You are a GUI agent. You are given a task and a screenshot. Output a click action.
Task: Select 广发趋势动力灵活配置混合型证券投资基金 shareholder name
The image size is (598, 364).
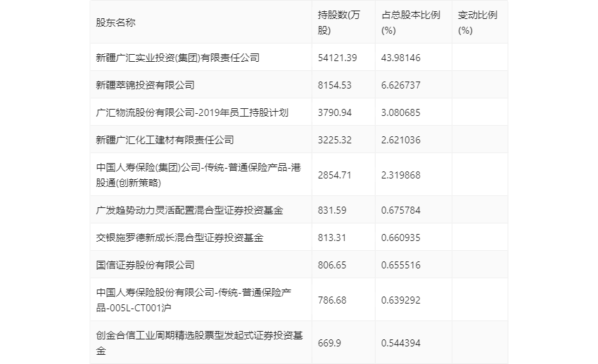tap(189, 210)
